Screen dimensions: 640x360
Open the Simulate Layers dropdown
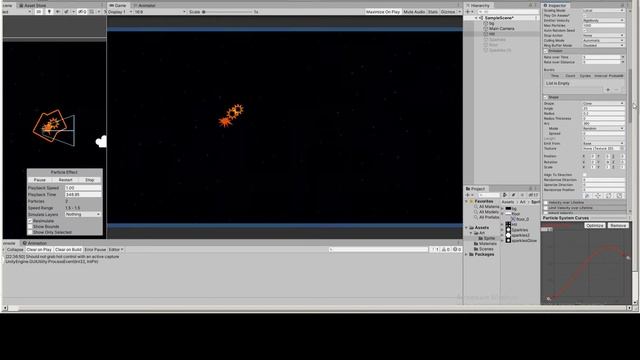tap(83, 214)
